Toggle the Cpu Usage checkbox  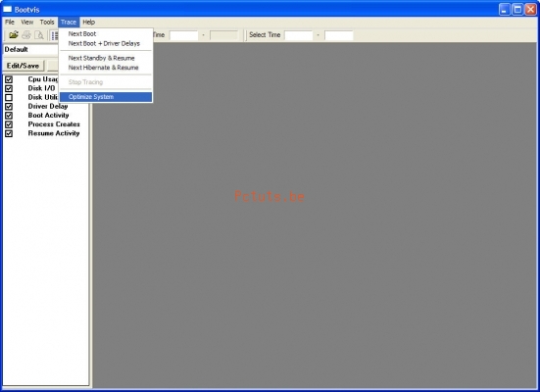pyautogui.click(x=9, y=79)
